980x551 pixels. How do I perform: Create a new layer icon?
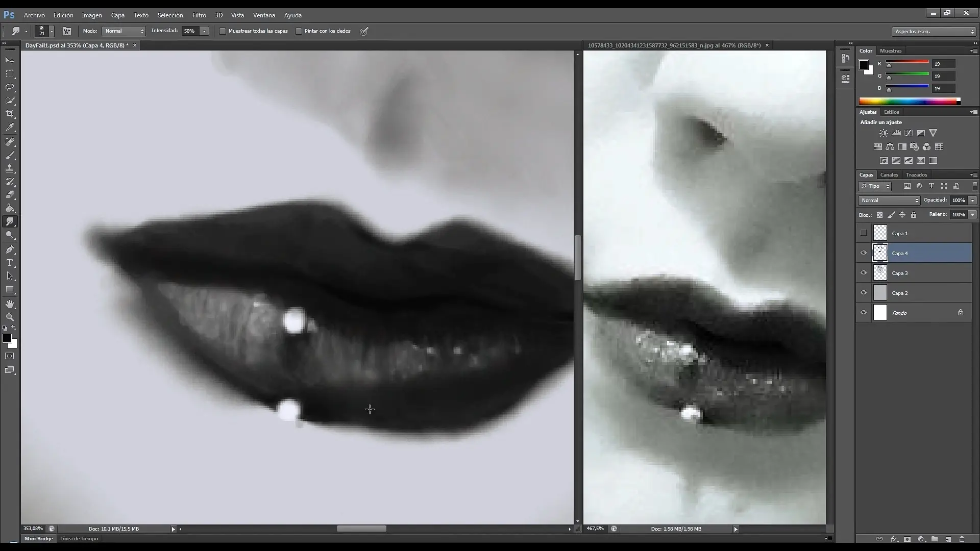(x=948, y=539)
